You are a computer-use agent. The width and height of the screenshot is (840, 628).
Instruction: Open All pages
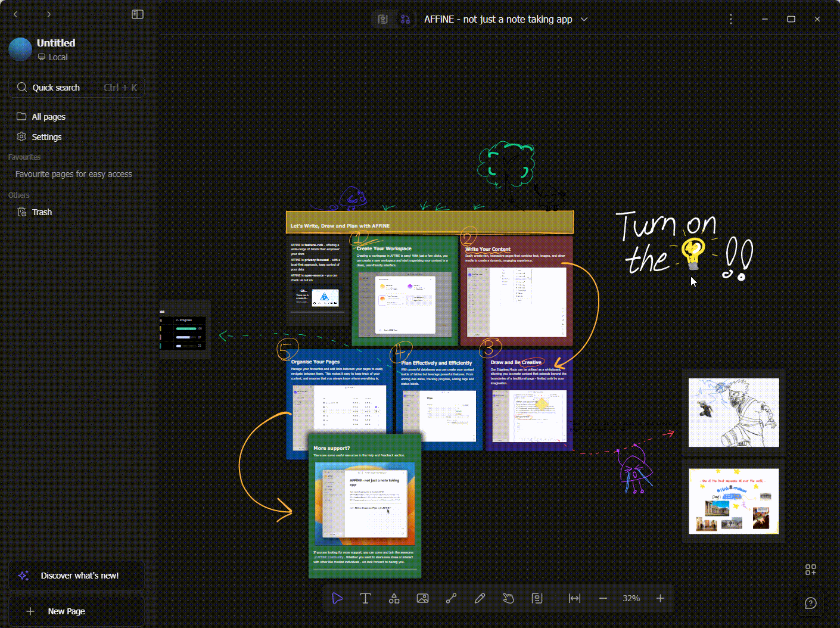[x=77, y=117]
